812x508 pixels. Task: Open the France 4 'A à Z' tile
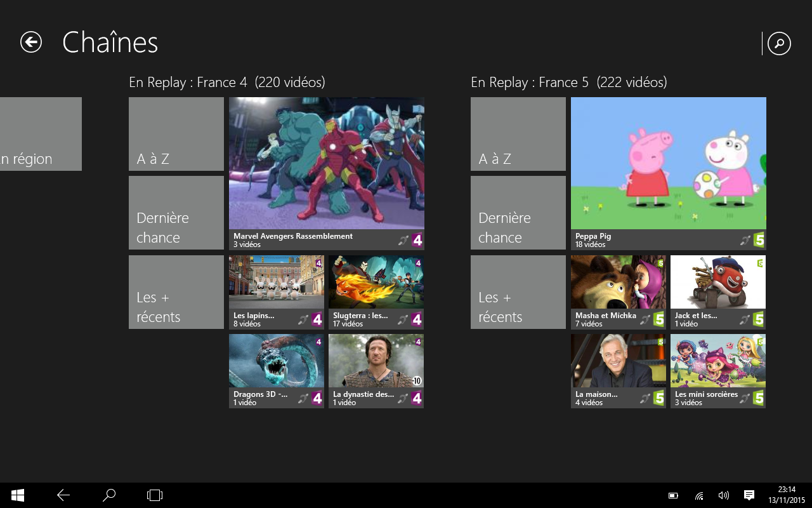pos(176,134)
